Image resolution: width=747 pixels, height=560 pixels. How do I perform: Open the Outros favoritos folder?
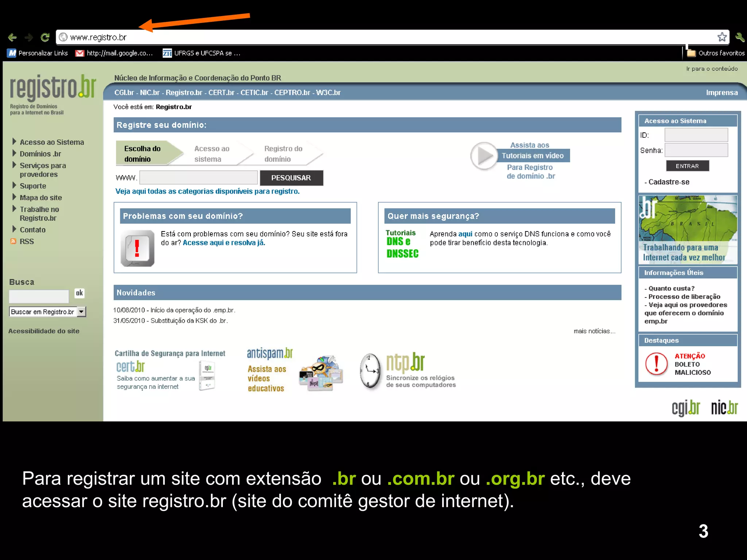point(716,53)
